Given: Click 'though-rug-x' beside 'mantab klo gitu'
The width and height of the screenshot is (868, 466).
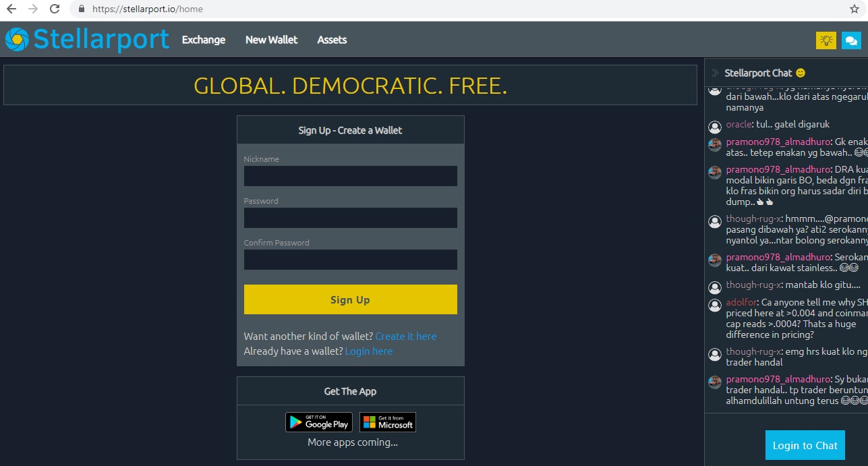Looking at the screenshot, I should (x=753, y=285).
